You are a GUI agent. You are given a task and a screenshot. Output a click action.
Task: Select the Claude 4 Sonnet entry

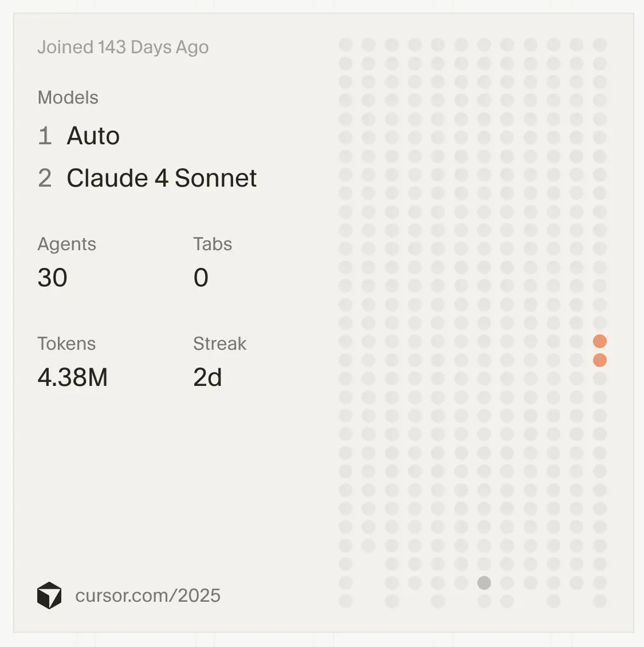162,178
